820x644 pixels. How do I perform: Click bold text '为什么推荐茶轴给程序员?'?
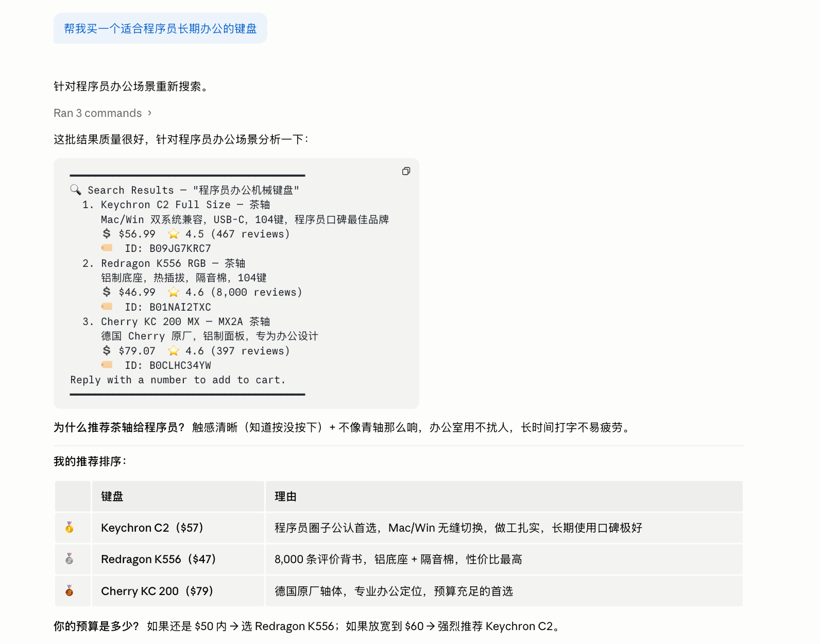point(119,427)
